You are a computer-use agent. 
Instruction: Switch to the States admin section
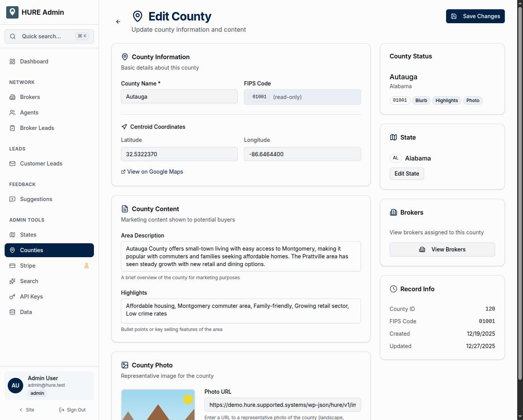(x=28, y=235)
